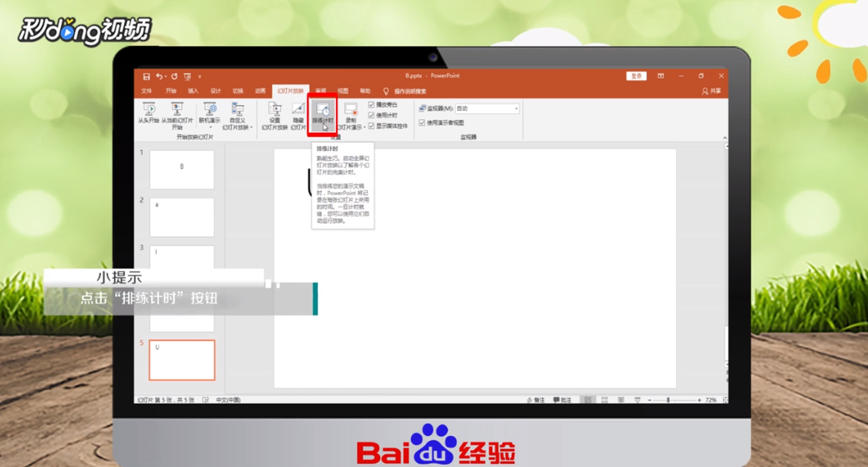Switch to the 切换 ribbon tab
The width and height of the screenshot is (868, 467).
click(x=238, y=91)
